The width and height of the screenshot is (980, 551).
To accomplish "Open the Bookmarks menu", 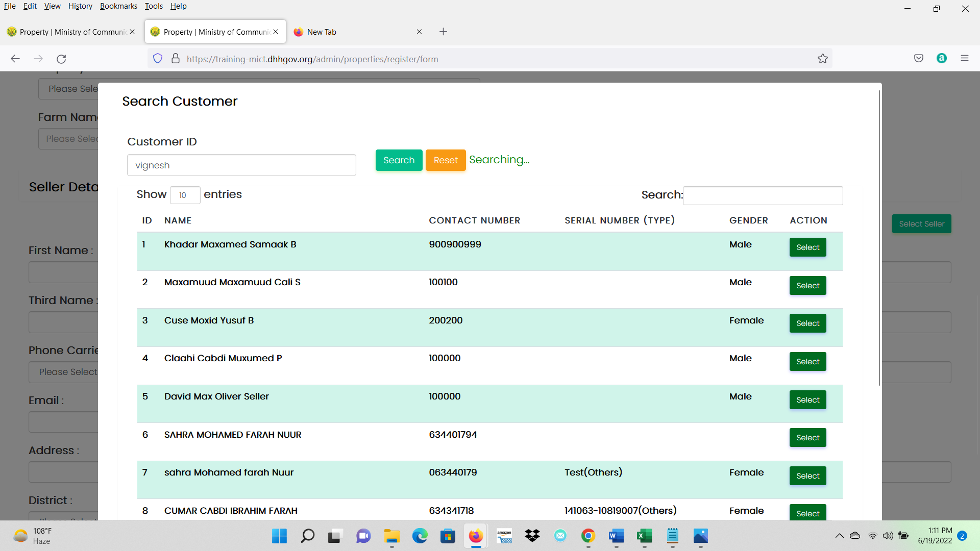I will tap(118, 6).
